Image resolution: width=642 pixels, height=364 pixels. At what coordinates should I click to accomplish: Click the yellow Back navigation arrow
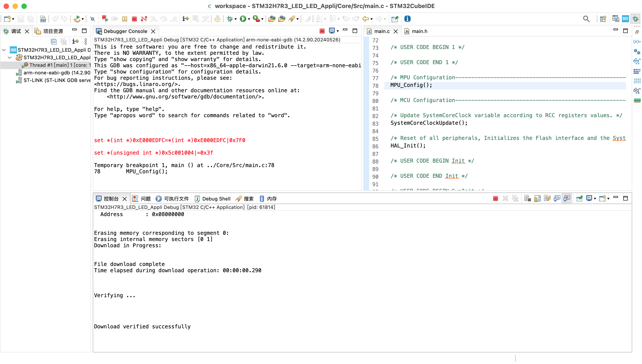(x=365, y=19)
